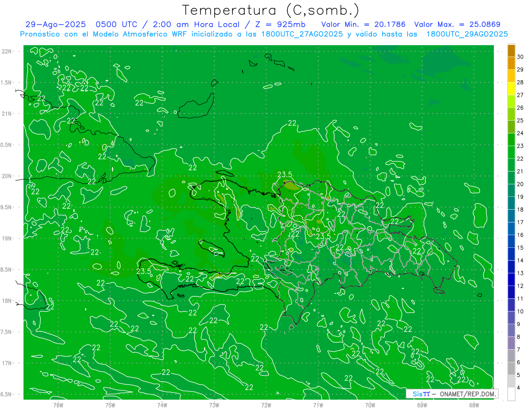The image size is (532, 411).
Task: Click the '18N' latitude axis label
Action: tap(8, 301)
